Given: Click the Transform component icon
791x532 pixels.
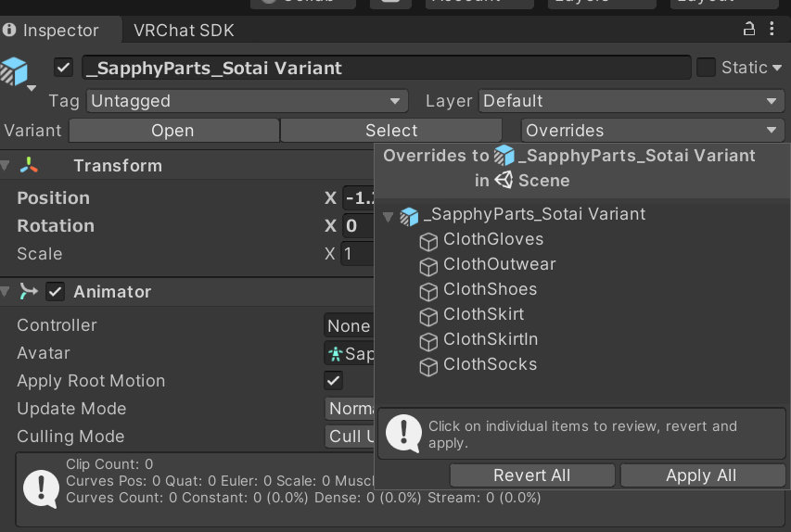Looking at the screenshot, I should click(30, 166).
